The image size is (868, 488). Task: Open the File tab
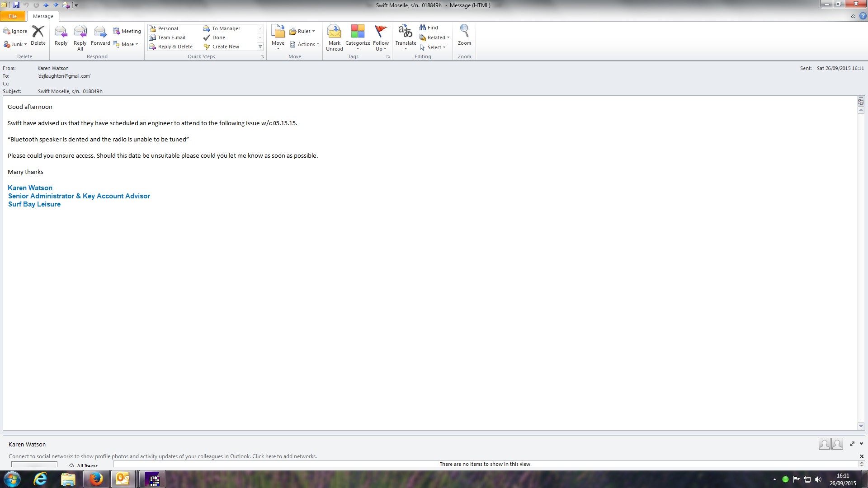click(13, 16)
